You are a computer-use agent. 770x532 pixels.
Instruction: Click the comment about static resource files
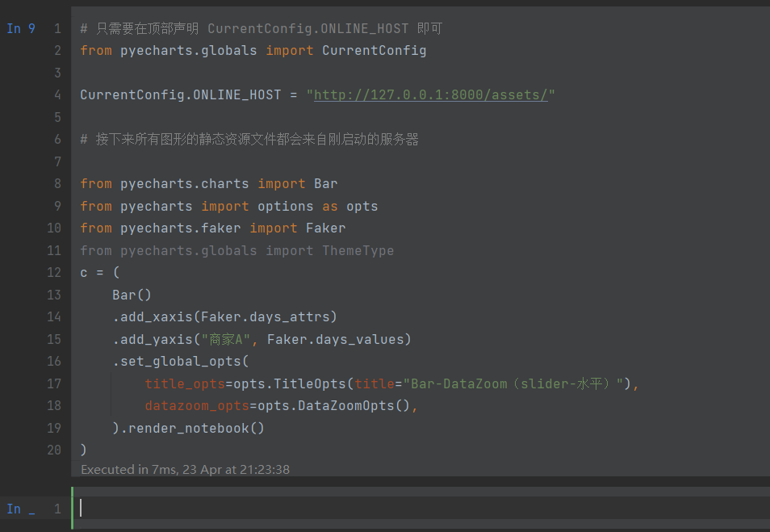[x=250, y=139]
